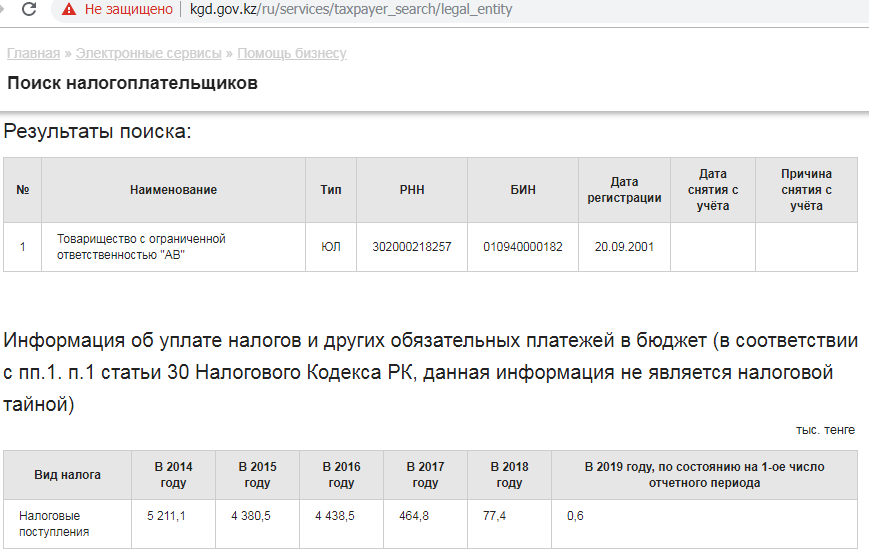Click the 'Налоговые поступления' row label
The image size is (869, 559).
point(54,524)
